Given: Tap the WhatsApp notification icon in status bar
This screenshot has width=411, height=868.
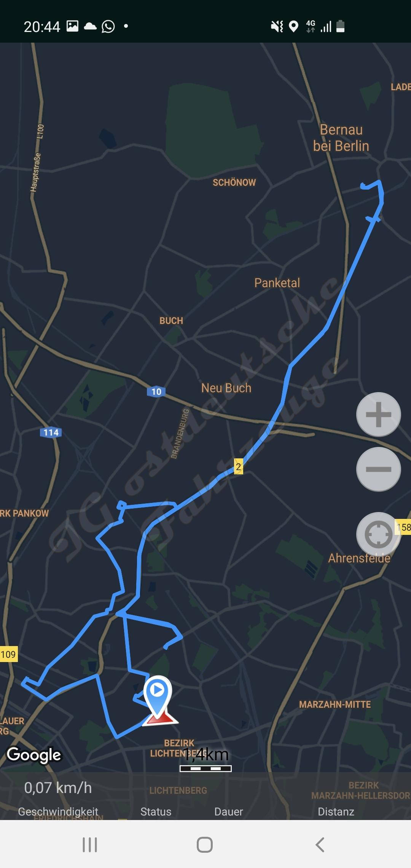Looking at the screenshot, I should pyautogui.click(x=108, y=26).
